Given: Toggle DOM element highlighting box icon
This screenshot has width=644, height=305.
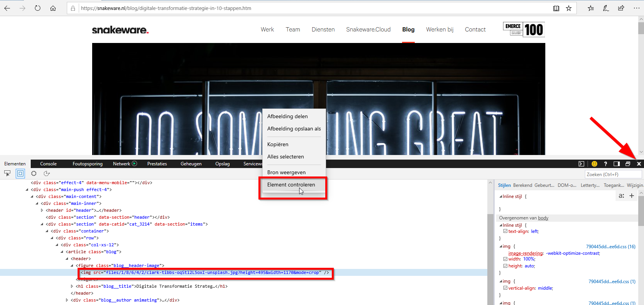Looking at the screenshot, I should click(x=20, y=173).
